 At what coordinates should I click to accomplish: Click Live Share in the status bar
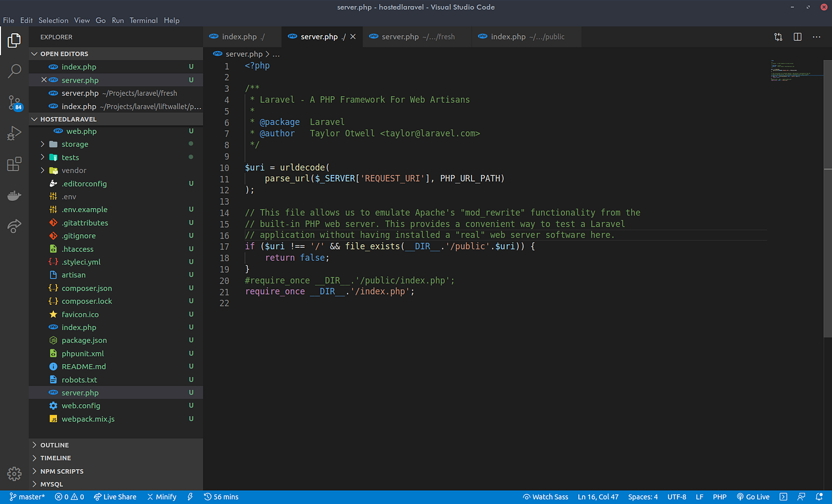click(x=115, y=496)
